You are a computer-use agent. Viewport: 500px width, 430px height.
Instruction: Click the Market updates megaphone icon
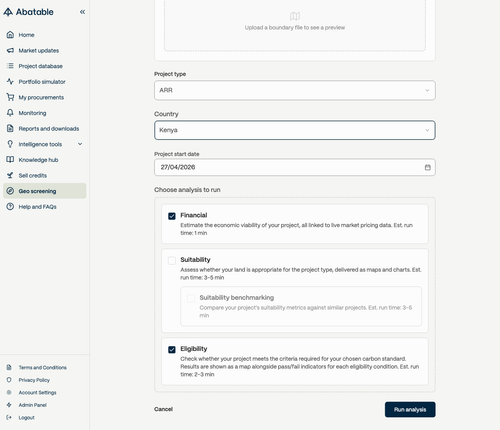click(10, 50)
